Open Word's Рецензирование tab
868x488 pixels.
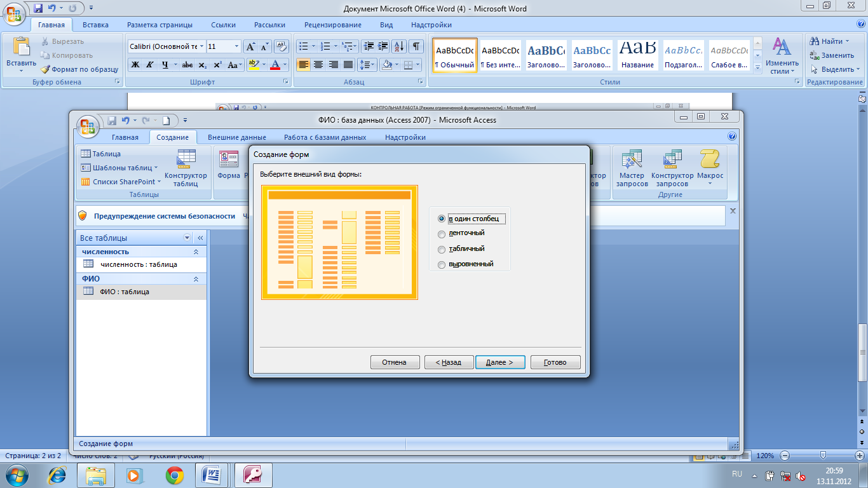[332, 25]
